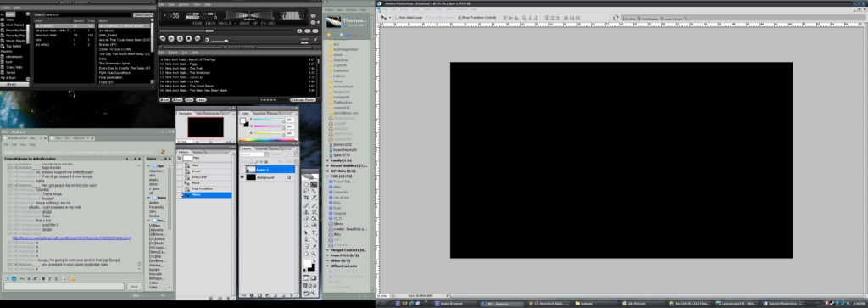This screenshot has width=868, height=308.
Task: Switch to the History tab
Action: coord(184,153)
